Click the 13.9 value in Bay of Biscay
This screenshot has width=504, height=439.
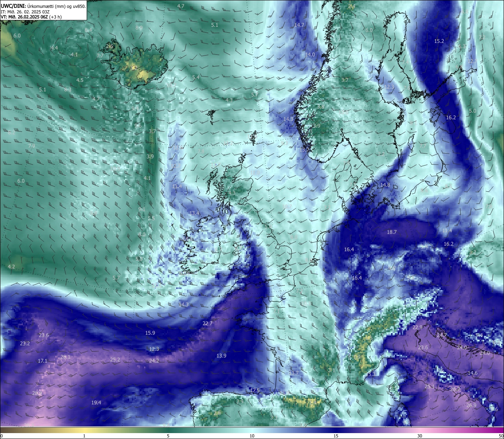coord(221,356)
